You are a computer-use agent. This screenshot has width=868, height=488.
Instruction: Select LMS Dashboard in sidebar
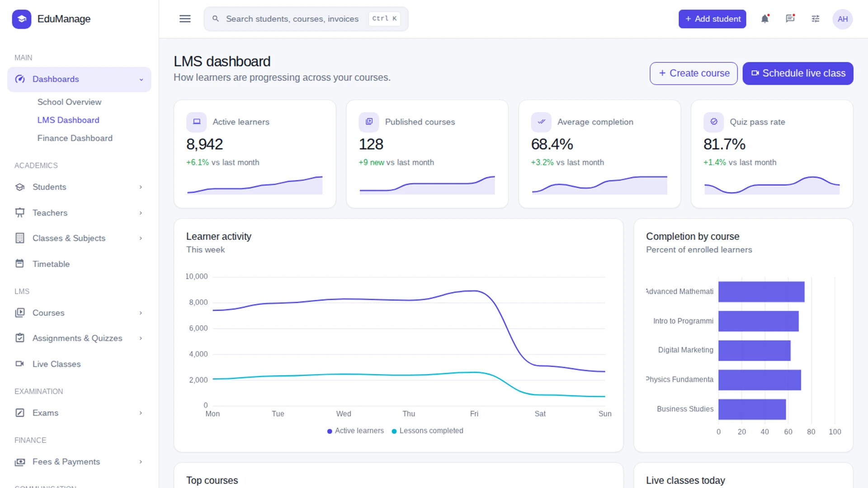pos(68,120)
